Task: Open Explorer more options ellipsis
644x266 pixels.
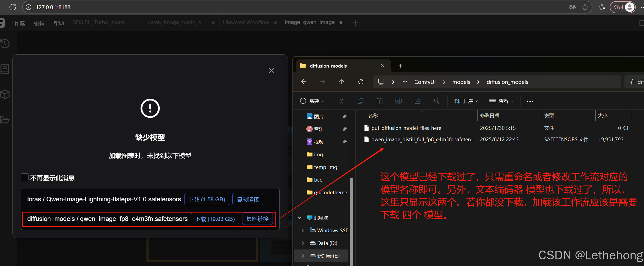Action: (530, 101)
